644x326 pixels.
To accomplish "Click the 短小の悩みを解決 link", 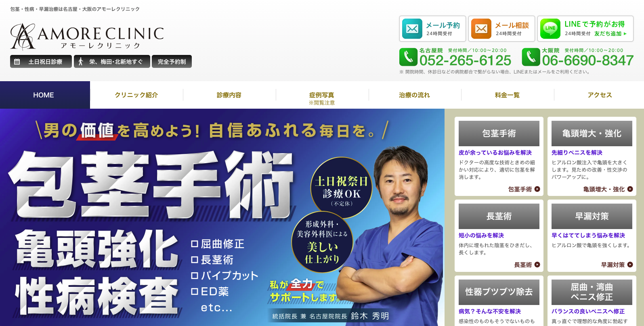I will click(x=481, y=236).
